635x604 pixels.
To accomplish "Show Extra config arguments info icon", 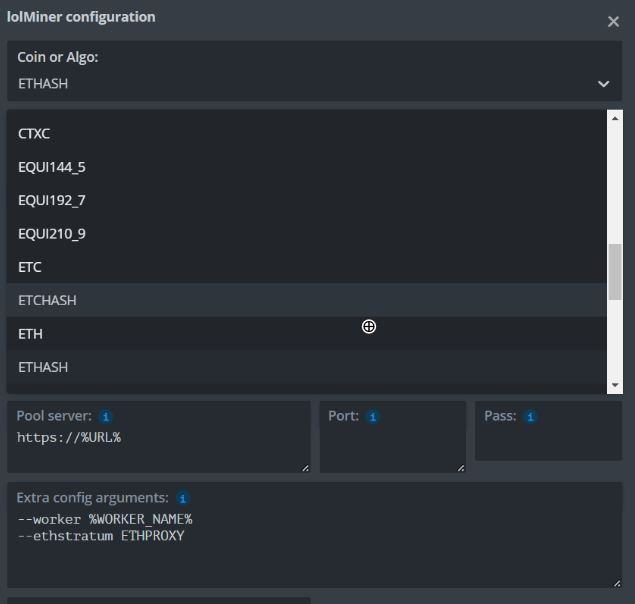I will coord(183,498).
